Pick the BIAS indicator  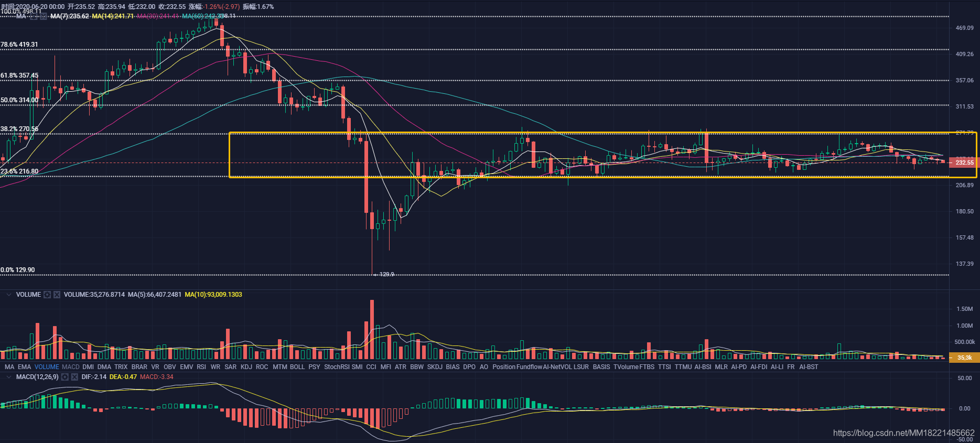pos(453,367)
